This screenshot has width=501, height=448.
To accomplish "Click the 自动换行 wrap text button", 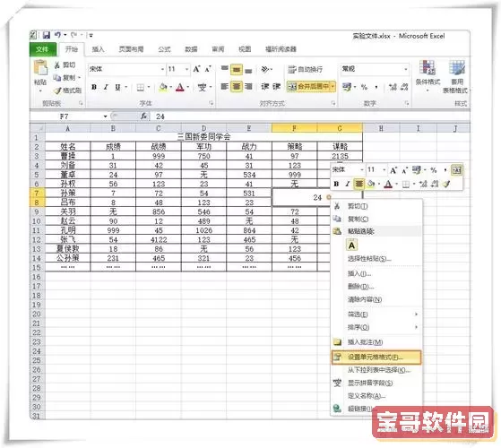I will click(x=305, y=69).
